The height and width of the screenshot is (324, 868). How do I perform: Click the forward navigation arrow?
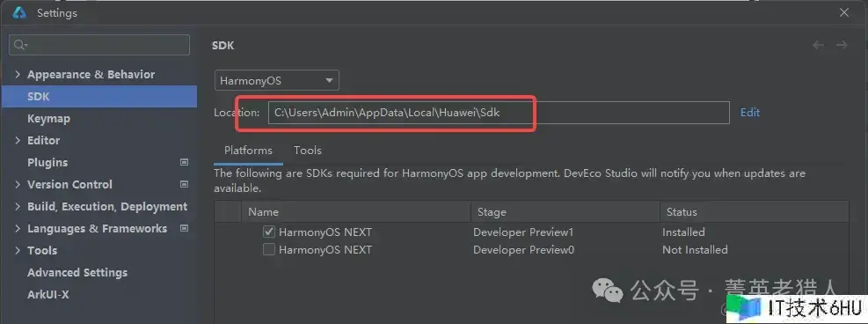click(x=842, y=46)
